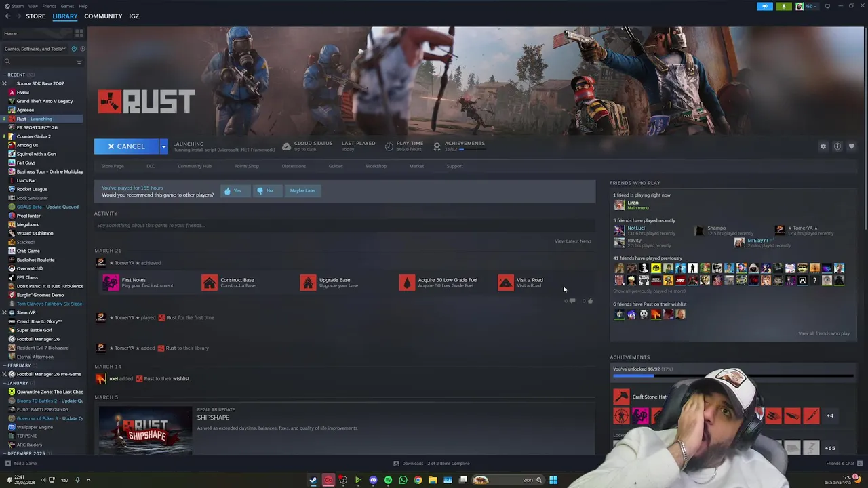Screen dimensions: 868x488
Task: Cancel the Rust launch
Action: 126,146
